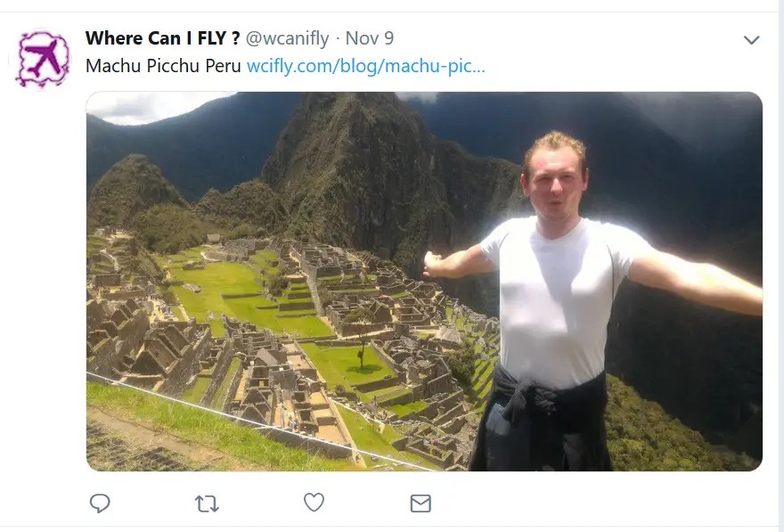Open the tweet's Nov 9 timestamp

(370, 38)
